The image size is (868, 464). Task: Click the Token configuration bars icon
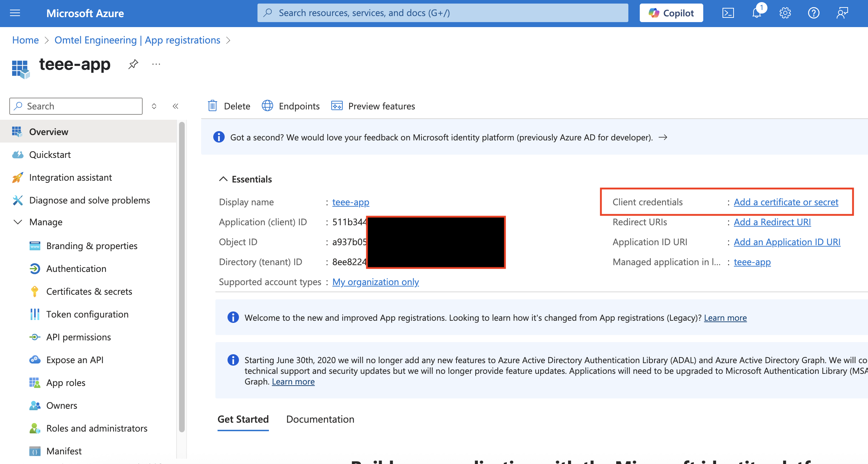coord(35,314)
